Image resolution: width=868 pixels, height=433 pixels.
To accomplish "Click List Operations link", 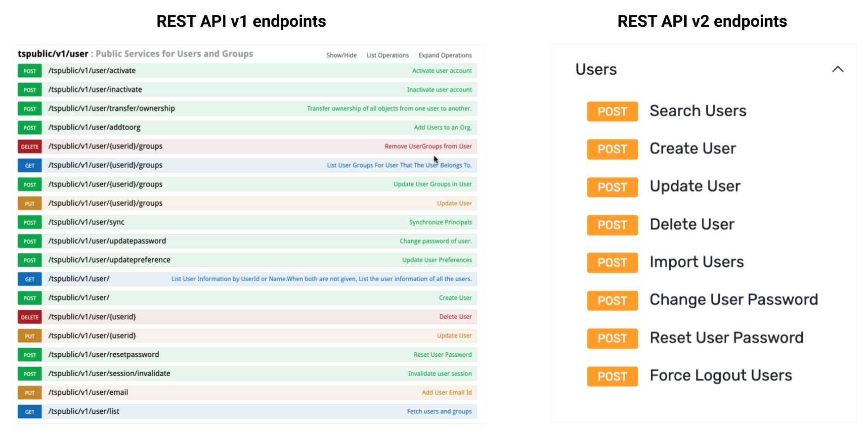I will tap(388, 55).
